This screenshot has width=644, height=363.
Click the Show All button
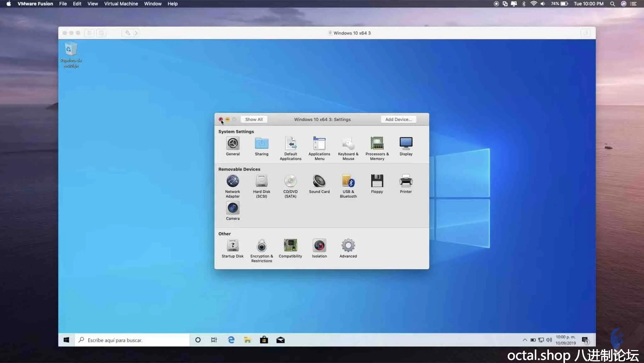tap(254, 119)
